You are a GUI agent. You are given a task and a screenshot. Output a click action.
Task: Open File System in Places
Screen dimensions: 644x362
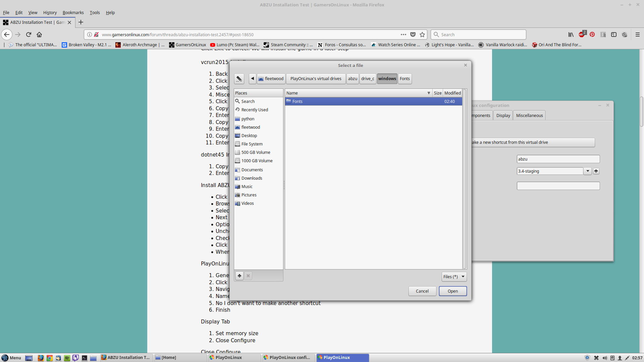coord(258,144)
